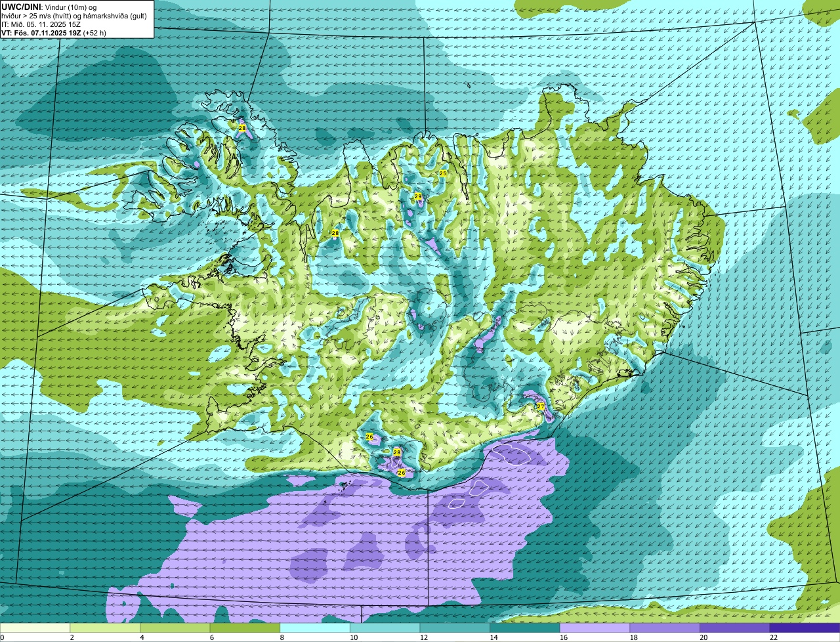Click the scale label '18'
This screenshot has height=642, width=840.
pos(634,637)
